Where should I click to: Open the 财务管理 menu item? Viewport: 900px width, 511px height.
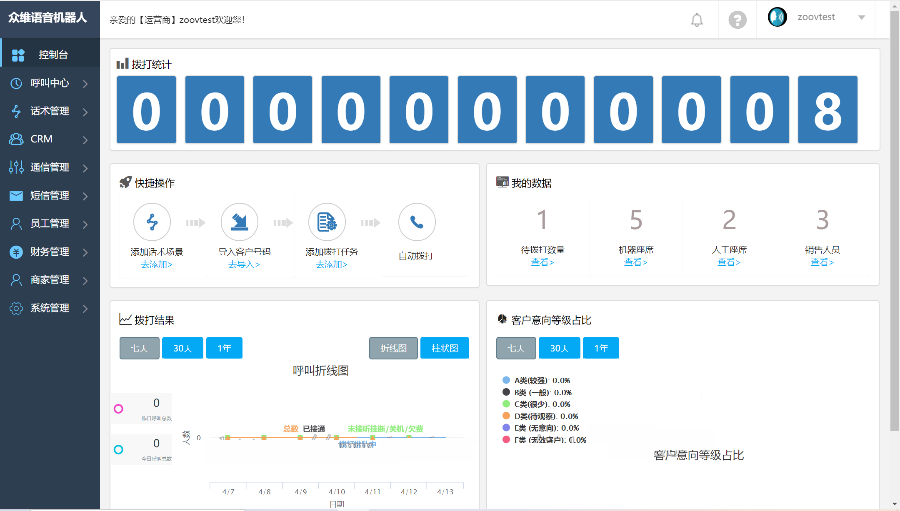point(50,252)
